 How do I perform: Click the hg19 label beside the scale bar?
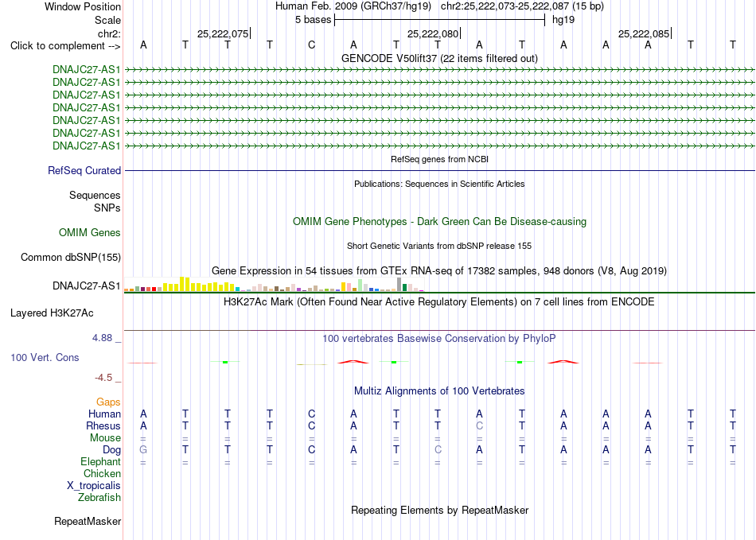tap(563, 20)
